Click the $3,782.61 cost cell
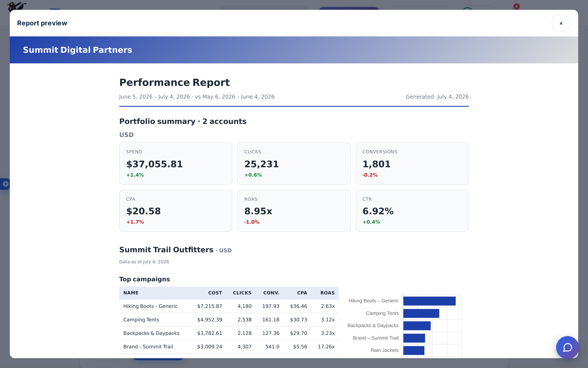Viewport: 588px width, 368px height. pyautogui.click(x=210, y=333)
